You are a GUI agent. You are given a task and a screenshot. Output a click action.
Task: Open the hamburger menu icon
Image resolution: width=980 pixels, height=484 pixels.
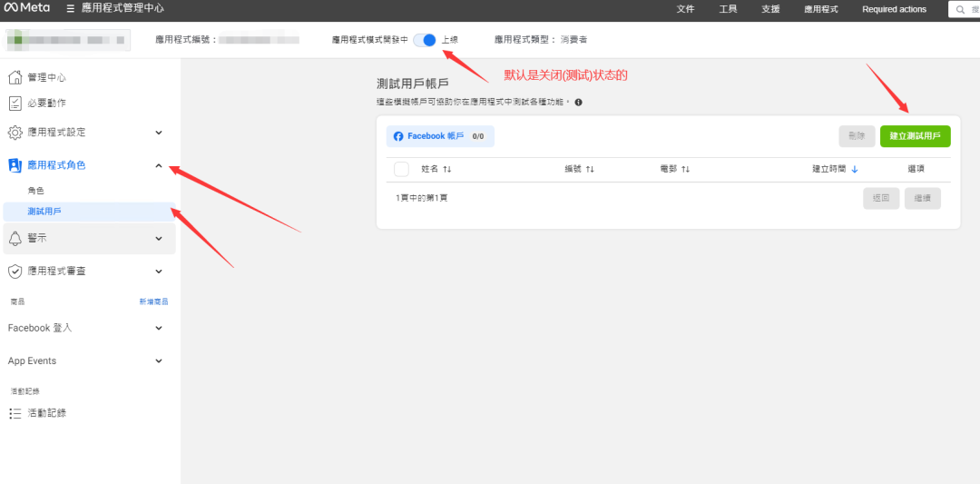(70, 9)
